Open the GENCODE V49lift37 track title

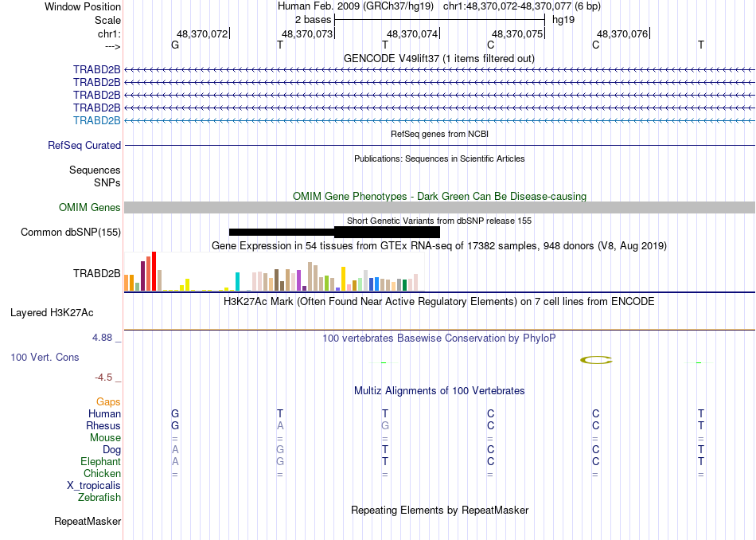(x=438, y=58)
